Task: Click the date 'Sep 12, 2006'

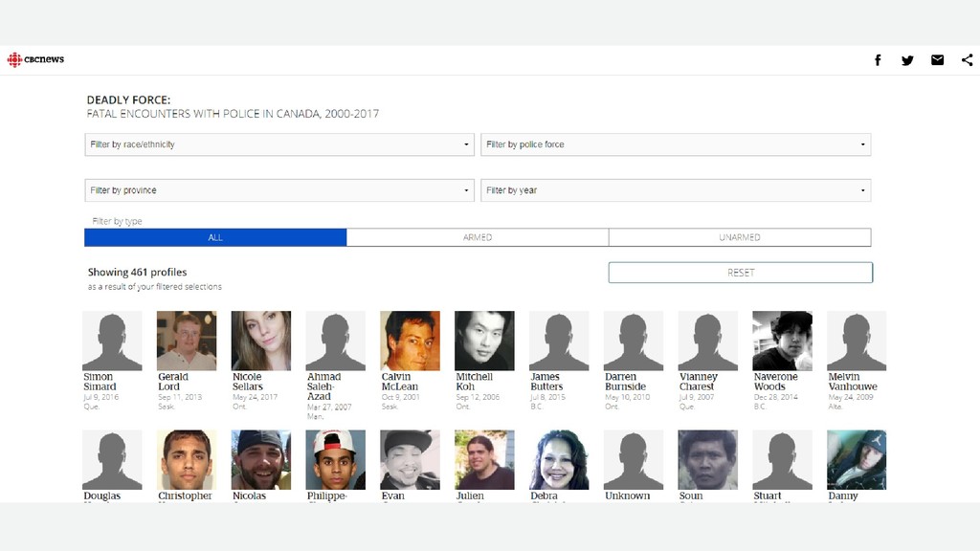Action: pos(478,397)
